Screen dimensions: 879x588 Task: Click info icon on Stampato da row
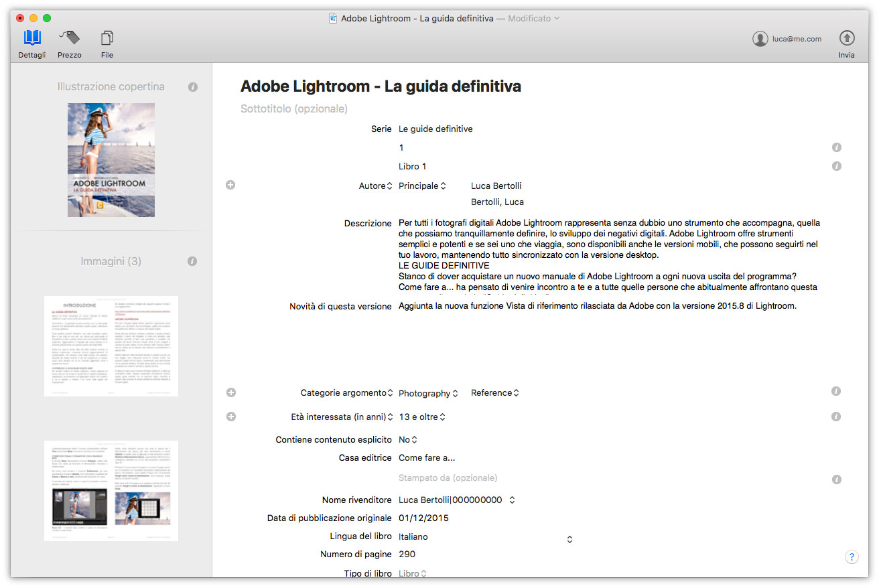point(836,480)
